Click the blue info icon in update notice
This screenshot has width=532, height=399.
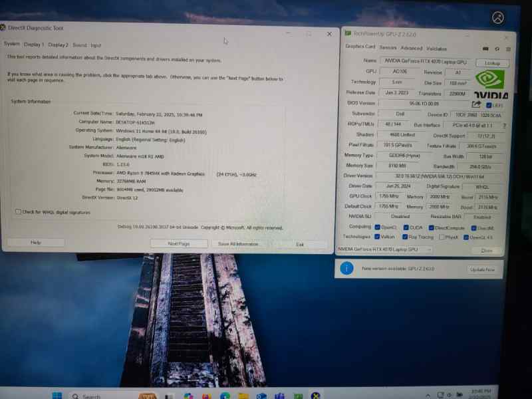(346, 269)
